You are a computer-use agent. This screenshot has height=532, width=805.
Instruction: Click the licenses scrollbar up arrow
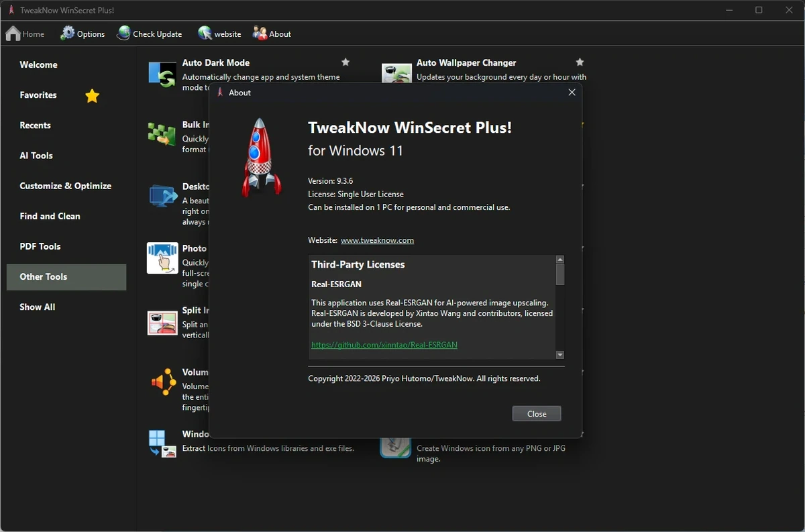560,260
